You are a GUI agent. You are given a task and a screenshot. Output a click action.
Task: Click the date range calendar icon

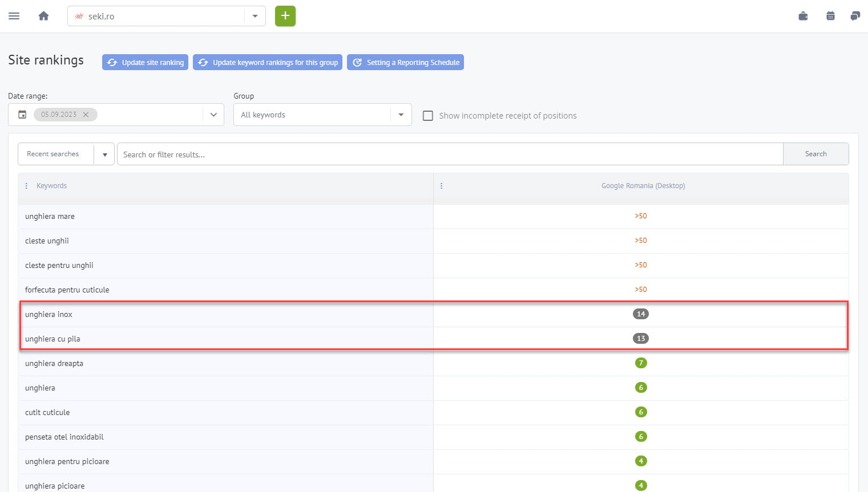point(22,115)
